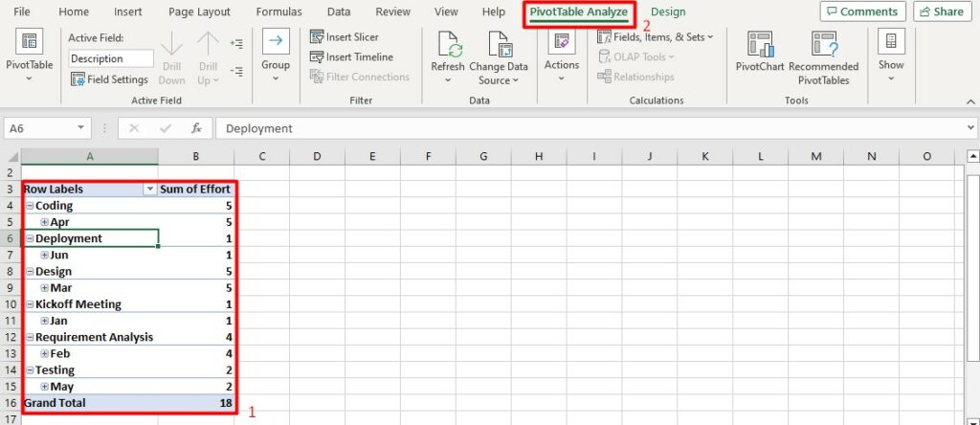Expand the May item

coord(44,387)
